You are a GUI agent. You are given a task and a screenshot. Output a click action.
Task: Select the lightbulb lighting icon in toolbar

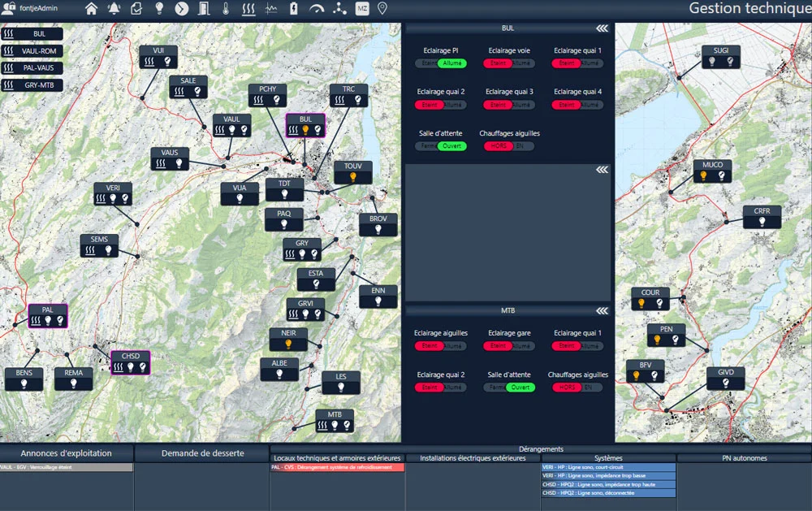pyautogui.click(x=159, y=9)
